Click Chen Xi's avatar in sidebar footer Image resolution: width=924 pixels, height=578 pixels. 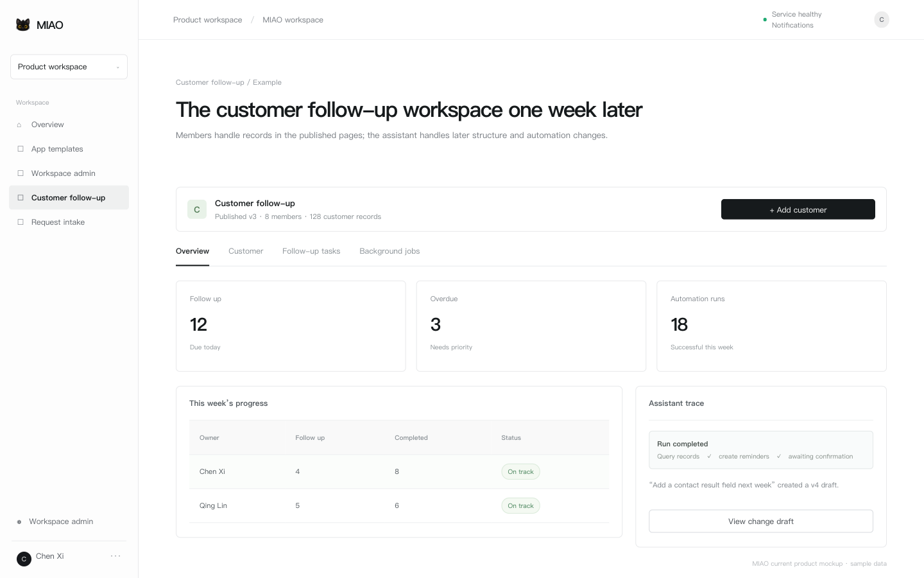[24, 559]
